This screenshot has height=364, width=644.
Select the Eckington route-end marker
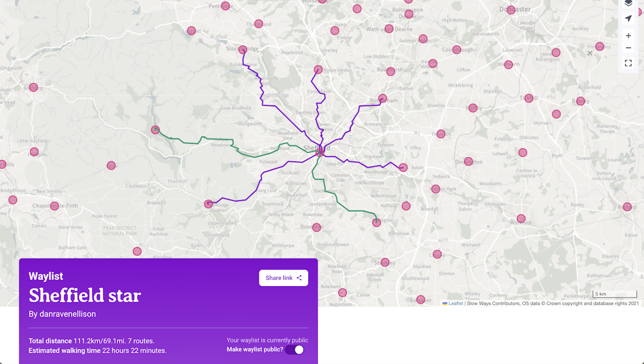pyautogui.click(x=376, y=223)
